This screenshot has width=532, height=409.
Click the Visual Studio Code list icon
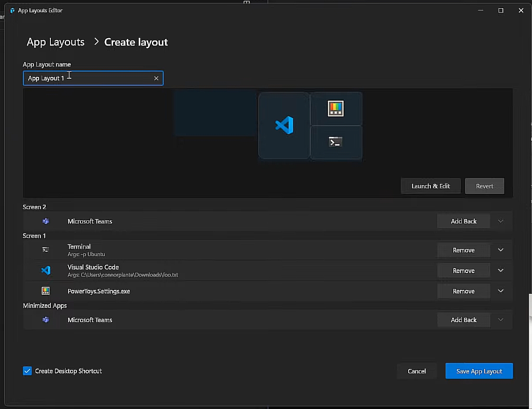coord(46,270)
